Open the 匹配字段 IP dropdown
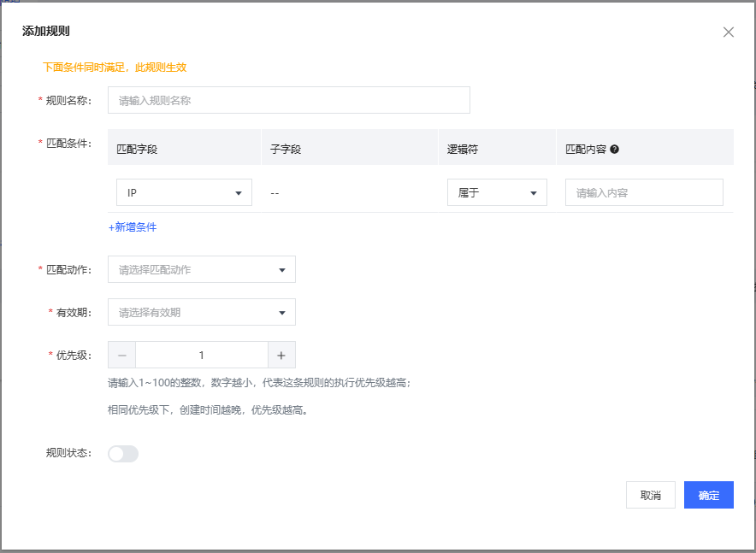This screenshot has width=756, height=553. click(x=184, y=193)
